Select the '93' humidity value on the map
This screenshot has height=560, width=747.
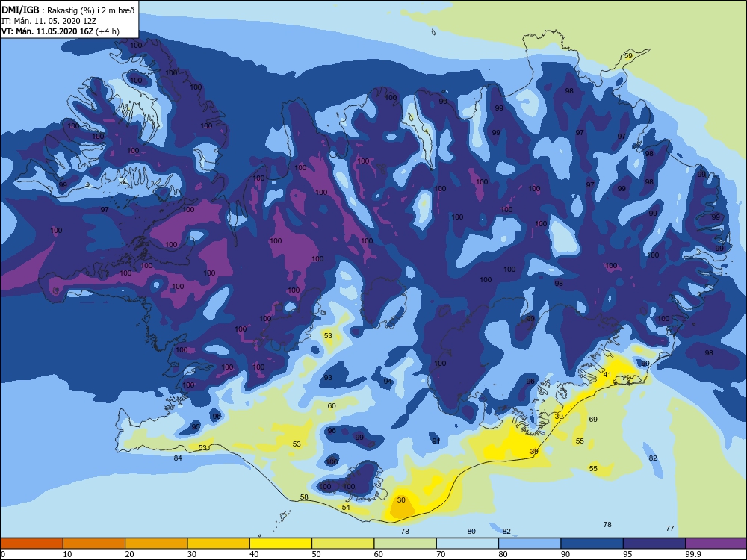pos(328,378)
